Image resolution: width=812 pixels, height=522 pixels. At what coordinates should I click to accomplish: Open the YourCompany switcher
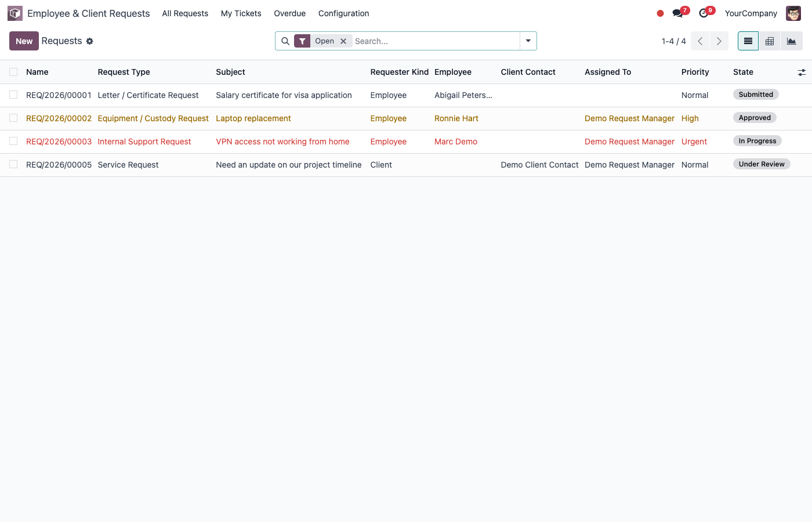coord(751,13)
